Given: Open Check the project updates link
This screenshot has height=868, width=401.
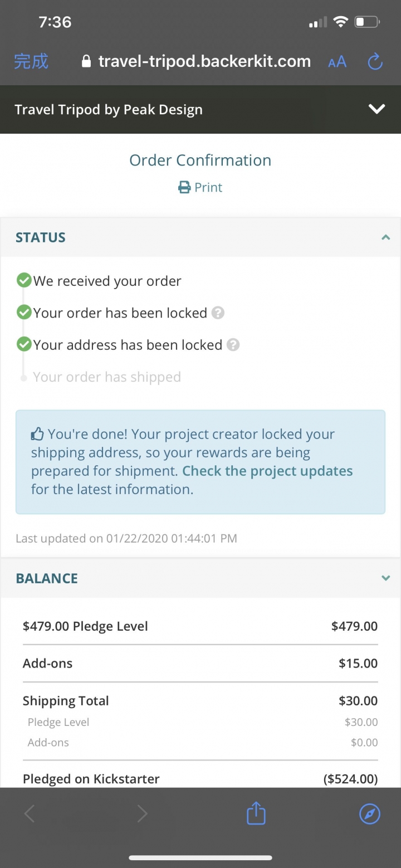Looking at the screenshot, I should click(x=267, y=471).
